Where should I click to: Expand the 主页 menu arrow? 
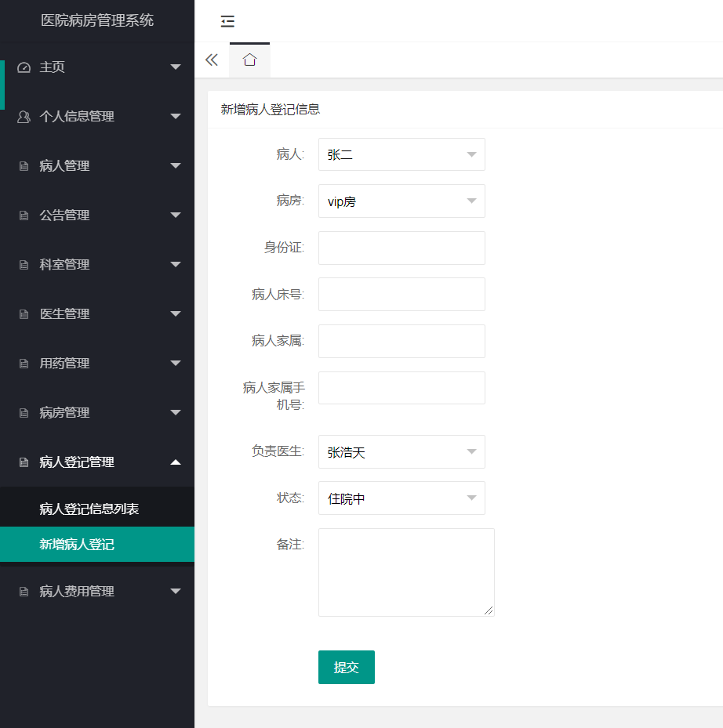tap(176, 67)
